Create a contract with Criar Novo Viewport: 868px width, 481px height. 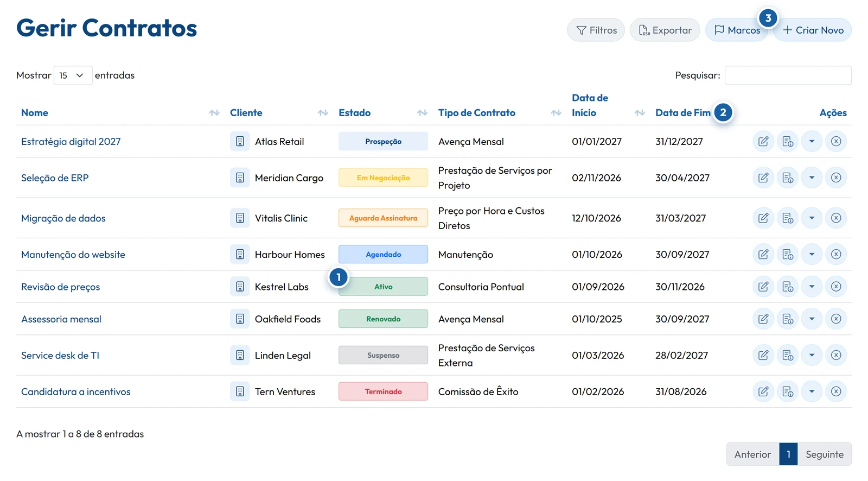point(813,30)
